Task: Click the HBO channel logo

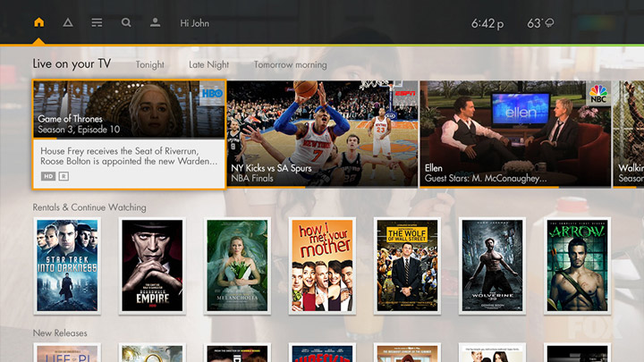Action: pyautogui.click(x=210, y=95)
